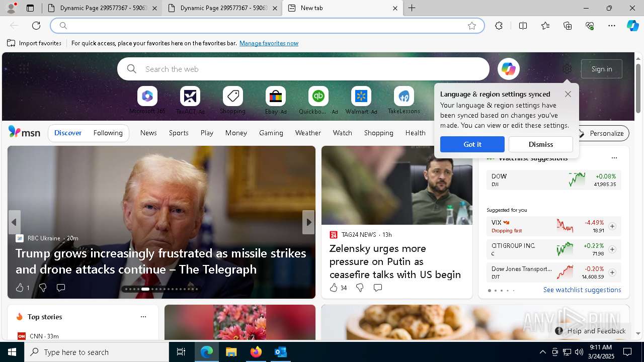Add VIX to watchlist
644x362 pixels.
[x=612, y=226]
